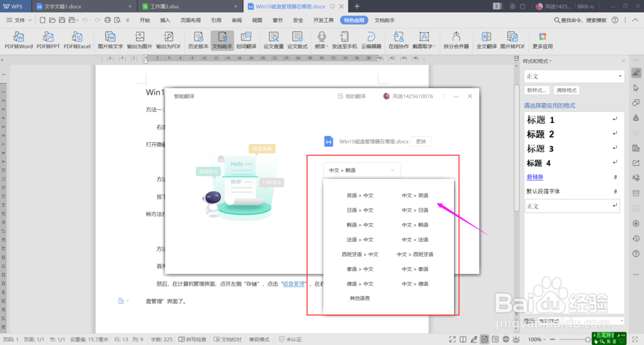
Task: Open the 正文 style dropdown in sidebar
Action: [574, 77]
